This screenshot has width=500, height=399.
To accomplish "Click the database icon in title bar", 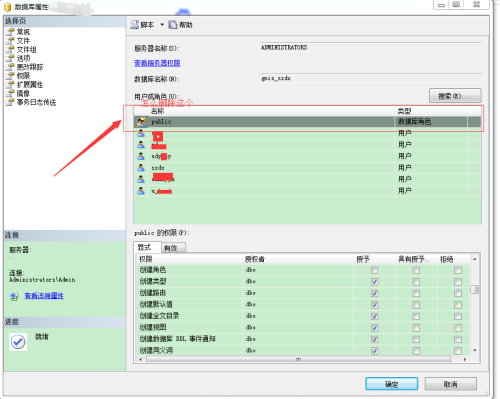I will [x=8, y=7].
